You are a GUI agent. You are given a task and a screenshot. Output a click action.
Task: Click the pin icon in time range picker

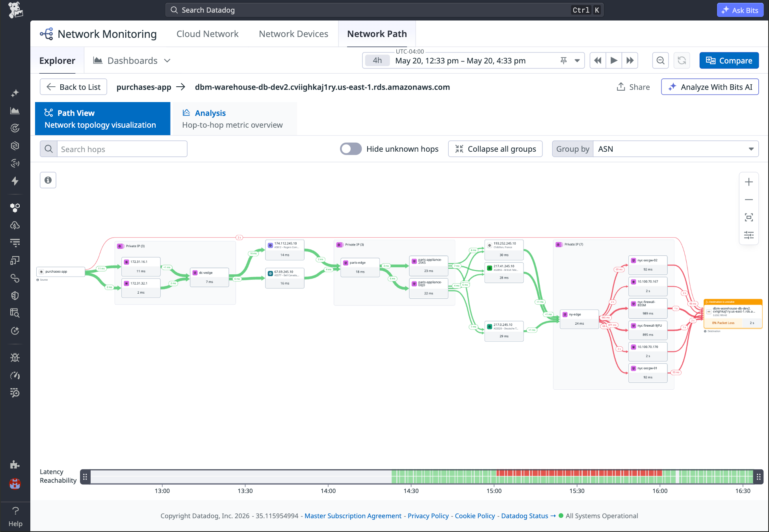coord(564,61)
